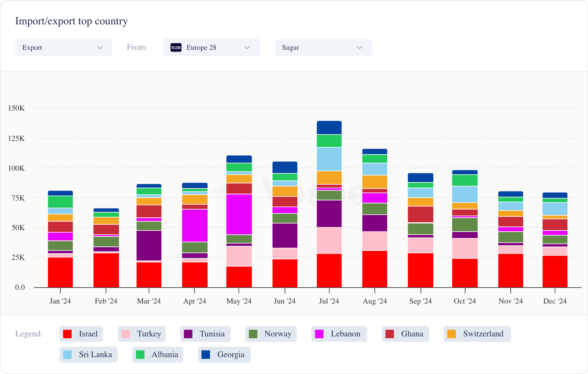
Task: Click the Jan '24 x-axis label
Action: (x=60, y=301)
